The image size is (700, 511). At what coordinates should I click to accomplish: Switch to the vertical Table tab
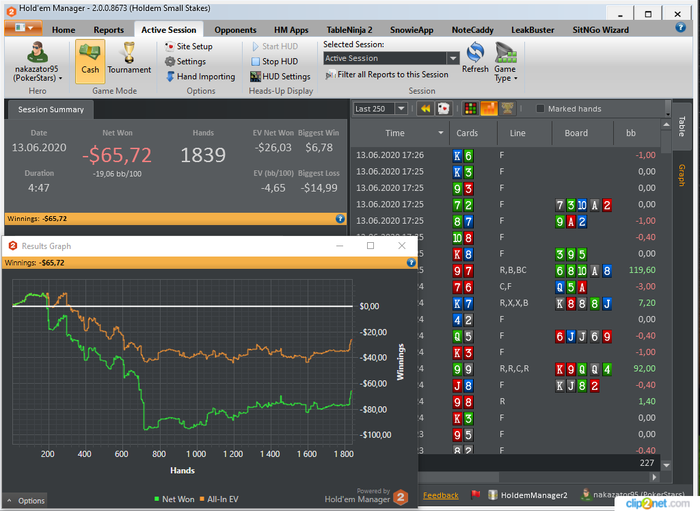[682, 126]
